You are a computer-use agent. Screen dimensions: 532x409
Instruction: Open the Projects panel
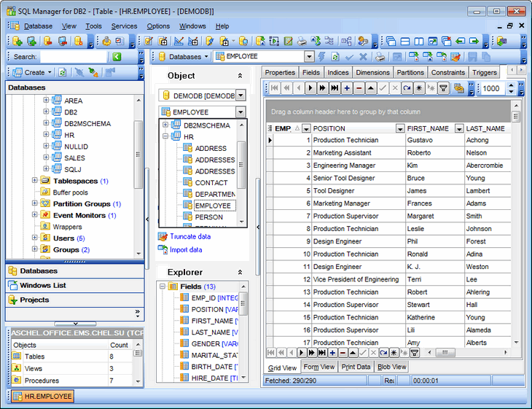click(75, 300)
